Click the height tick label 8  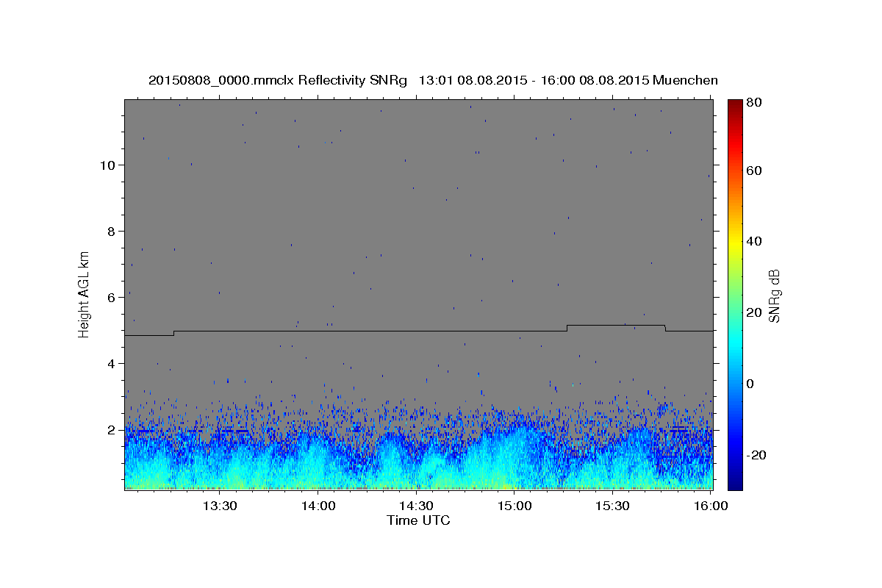pos(112,231)
